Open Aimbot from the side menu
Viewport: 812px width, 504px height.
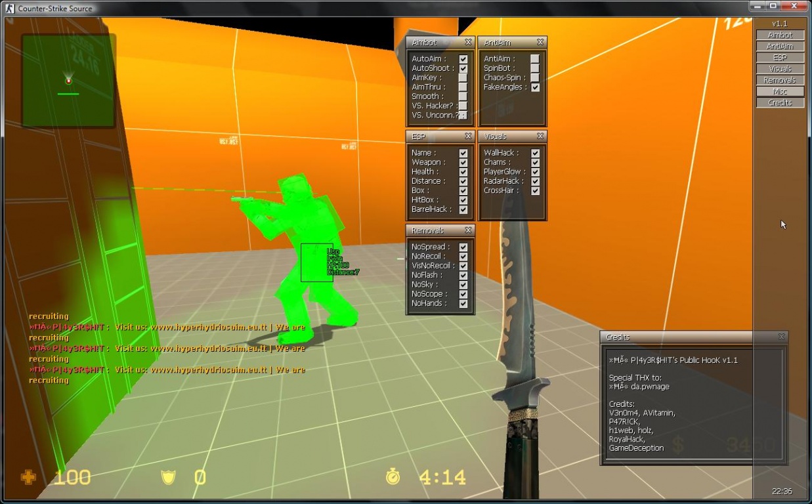[x=780, y=35]
